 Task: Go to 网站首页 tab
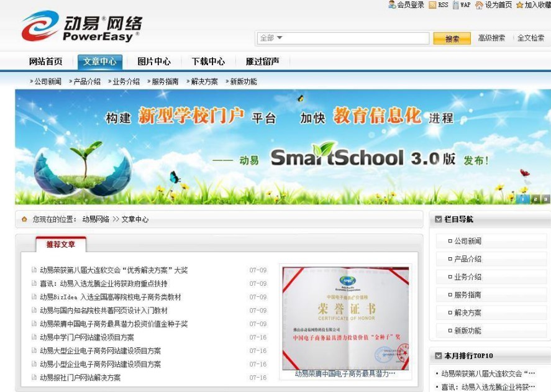[46, 62]
